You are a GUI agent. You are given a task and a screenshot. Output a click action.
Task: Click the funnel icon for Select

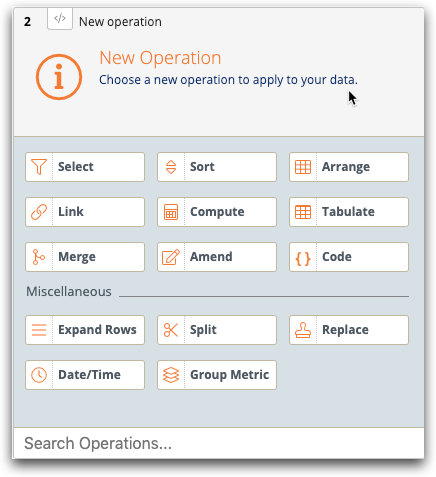coord(39,167)
